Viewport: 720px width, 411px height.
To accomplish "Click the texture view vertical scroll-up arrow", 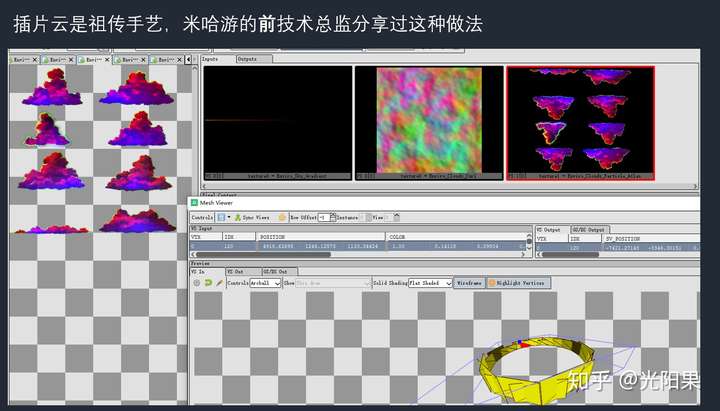I will [x=195, y=68].
